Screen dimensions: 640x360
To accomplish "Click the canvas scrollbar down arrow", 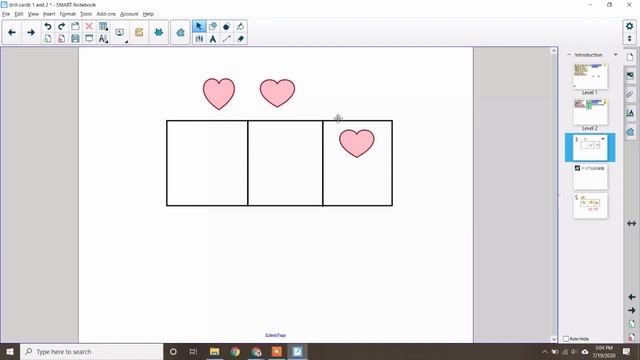I will click(x=554, y=339).
